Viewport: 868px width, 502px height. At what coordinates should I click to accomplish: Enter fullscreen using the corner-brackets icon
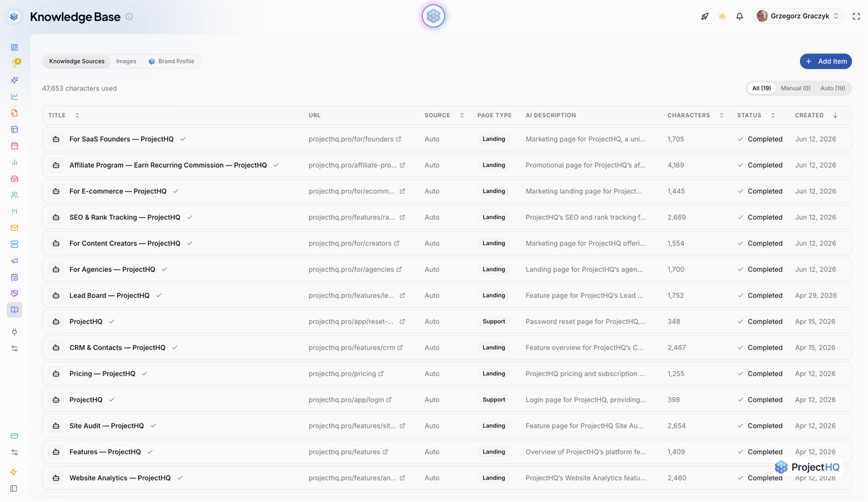[x=856, y=16]
